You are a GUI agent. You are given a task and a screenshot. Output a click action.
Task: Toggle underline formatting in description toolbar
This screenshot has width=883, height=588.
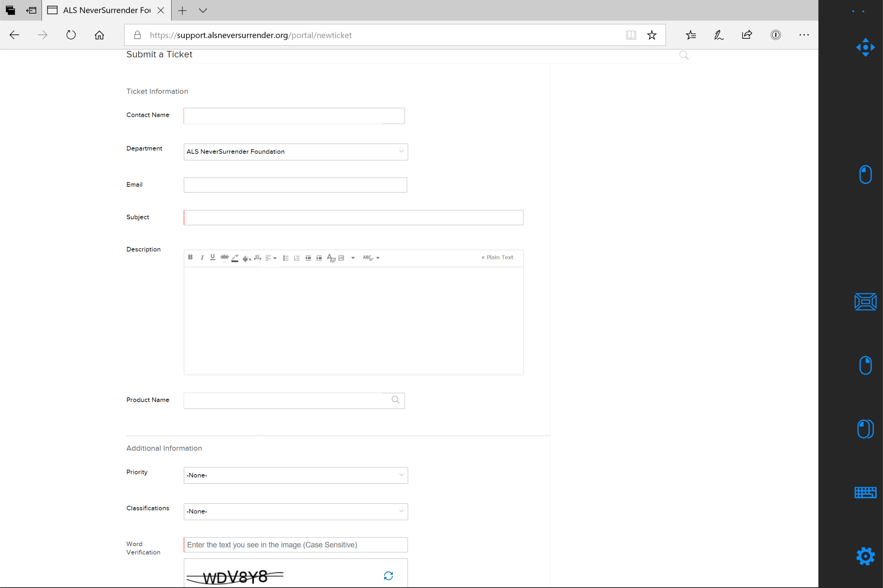[212, 257]
